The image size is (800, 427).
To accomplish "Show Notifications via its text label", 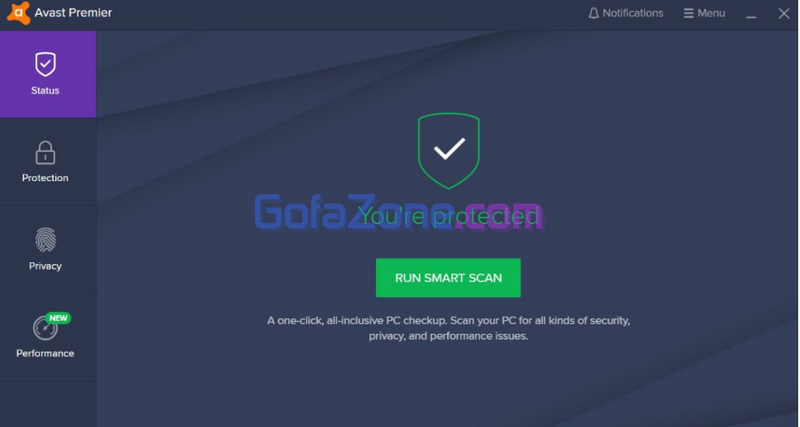I will pos(633,13).
